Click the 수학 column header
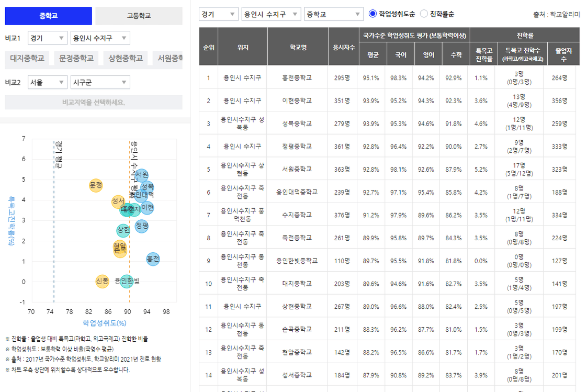This screenshot has width=587, height=392. [456, 54]
